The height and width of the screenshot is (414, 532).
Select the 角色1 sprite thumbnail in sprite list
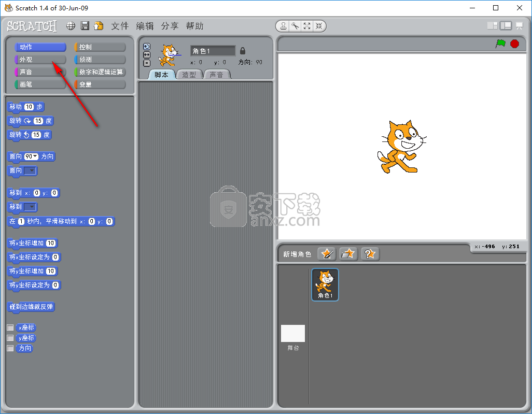coord(325,284)
